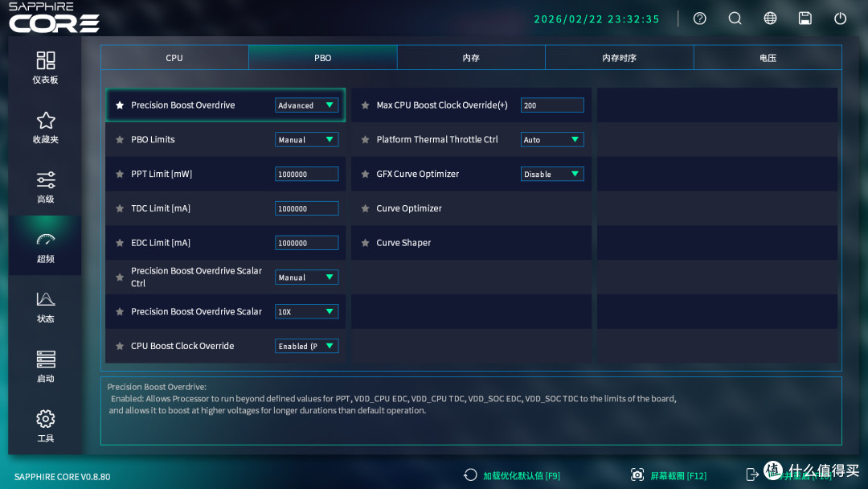
Task: Open the PBO Limits Manual dropdown
Action: [307, 140]
